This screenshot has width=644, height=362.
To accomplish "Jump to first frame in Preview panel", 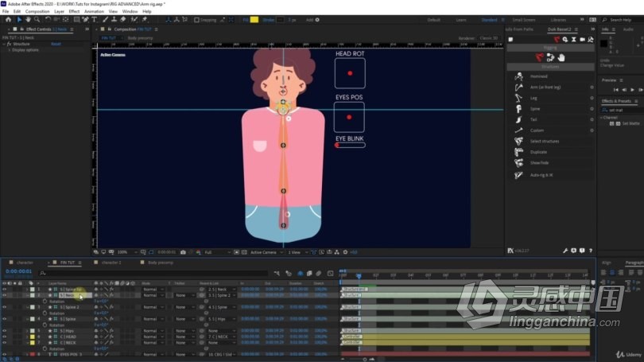I will (x=615, y=90).
